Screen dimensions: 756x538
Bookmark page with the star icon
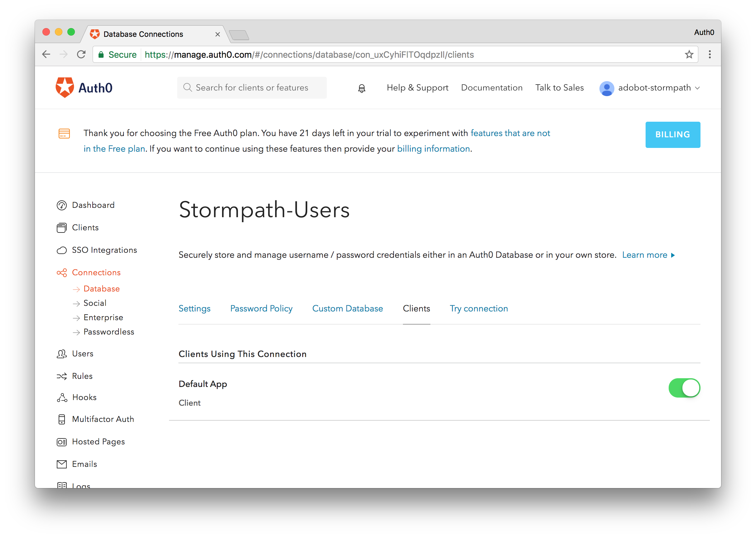click(689, 54)
